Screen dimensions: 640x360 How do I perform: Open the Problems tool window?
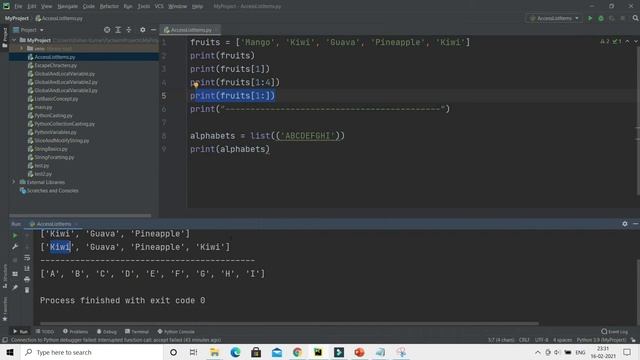click(x=76, y=331)
